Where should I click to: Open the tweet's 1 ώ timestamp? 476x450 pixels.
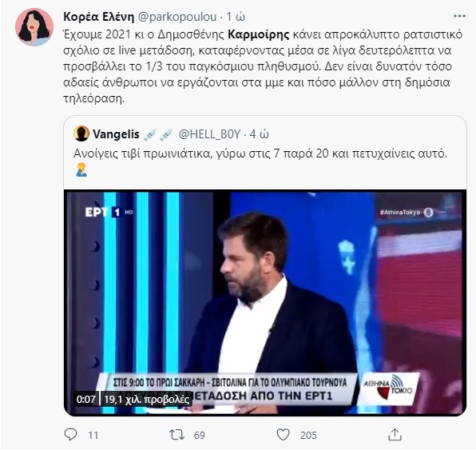236,17
